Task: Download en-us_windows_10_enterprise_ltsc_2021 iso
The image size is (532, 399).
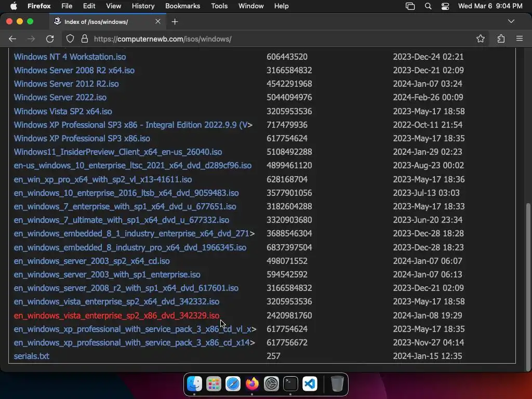Action: pyautogui.click(x=132, y=165)
